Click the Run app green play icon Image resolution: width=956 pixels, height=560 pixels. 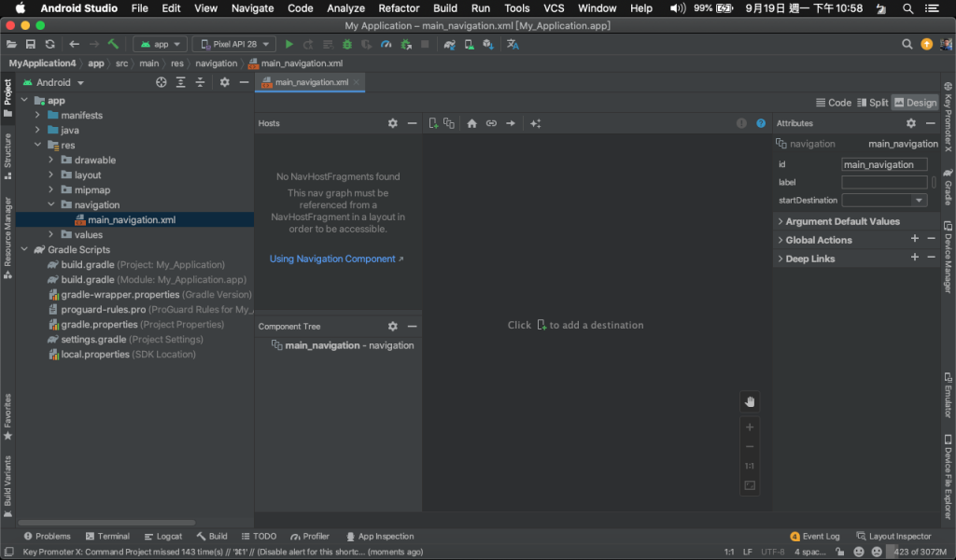coord(289,44)
